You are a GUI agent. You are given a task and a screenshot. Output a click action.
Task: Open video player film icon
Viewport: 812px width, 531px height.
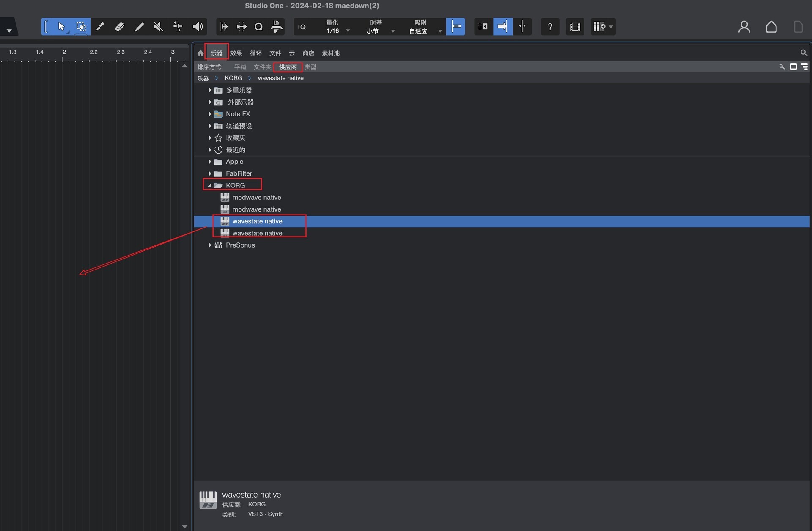point(575,27)
